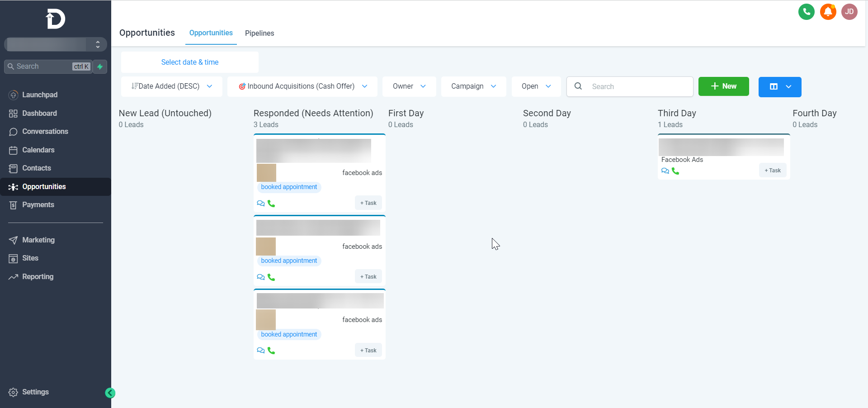Switch to the Opportunities tab
This screenshot has width=868, height=408.
point(211,33)
